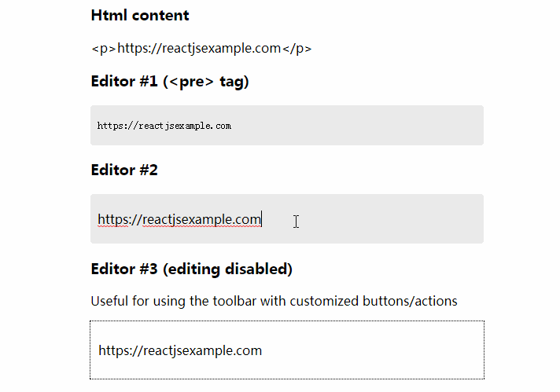This screenshot has height=392, width=560.
Task: Click the closing </p> tag in Html content
Action: click(297, 48)
